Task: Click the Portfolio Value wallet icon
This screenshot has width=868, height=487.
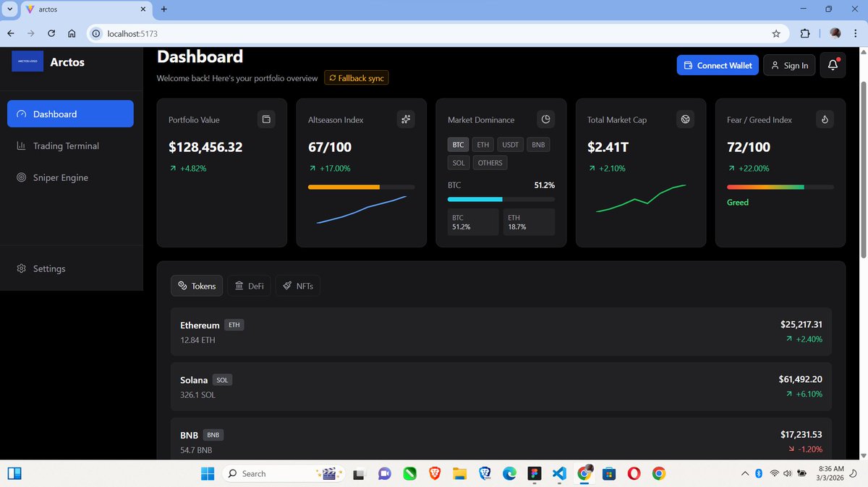Action: point(266,119)
